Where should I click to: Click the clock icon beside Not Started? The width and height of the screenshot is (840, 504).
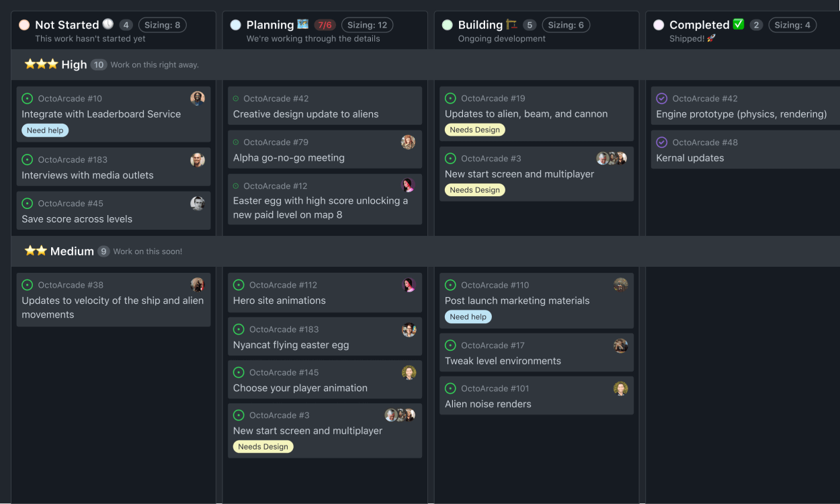106,24
